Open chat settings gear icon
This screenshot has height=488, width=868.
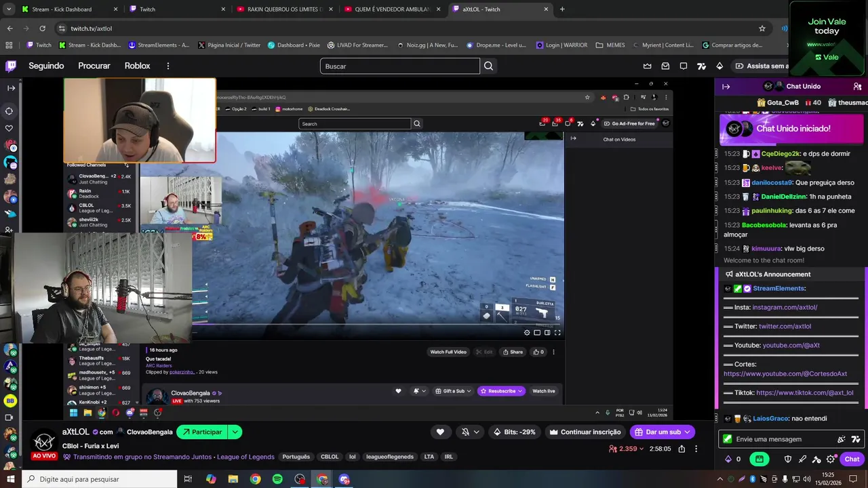(x=831, y=459)
